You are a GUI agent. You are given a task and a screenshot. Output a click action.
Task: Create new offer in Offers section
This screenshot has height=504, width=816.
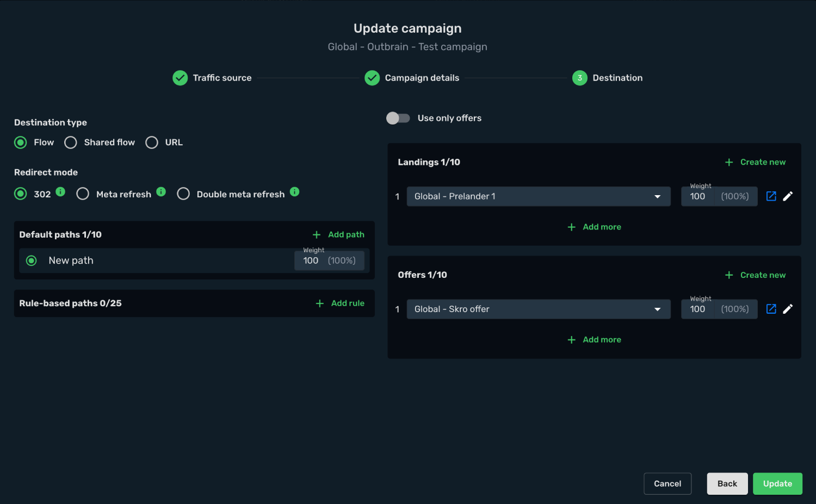click(x=756, y=275)
